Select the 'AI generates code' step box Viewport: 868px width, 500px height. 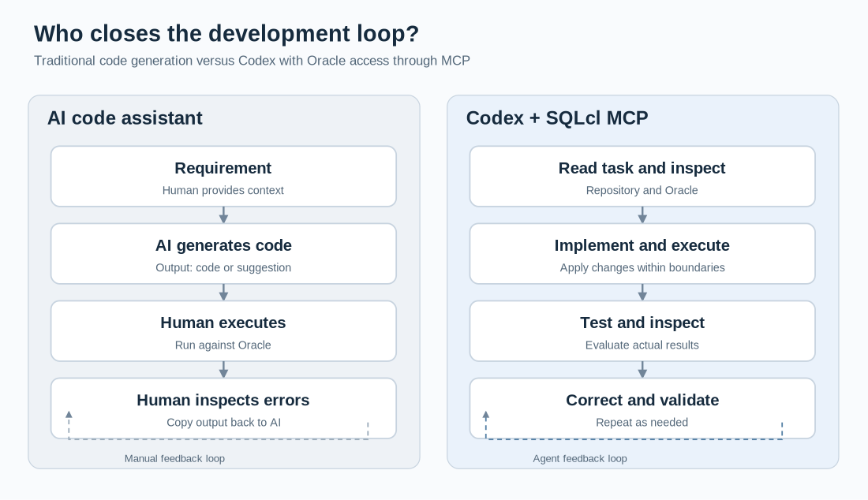click(223, 254)
